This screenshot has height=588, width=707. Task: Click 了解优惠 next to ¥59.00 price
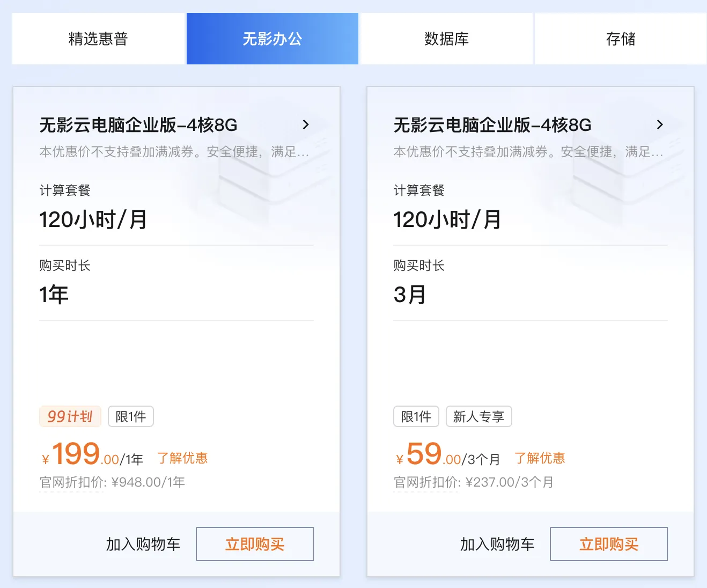[540, 458]
